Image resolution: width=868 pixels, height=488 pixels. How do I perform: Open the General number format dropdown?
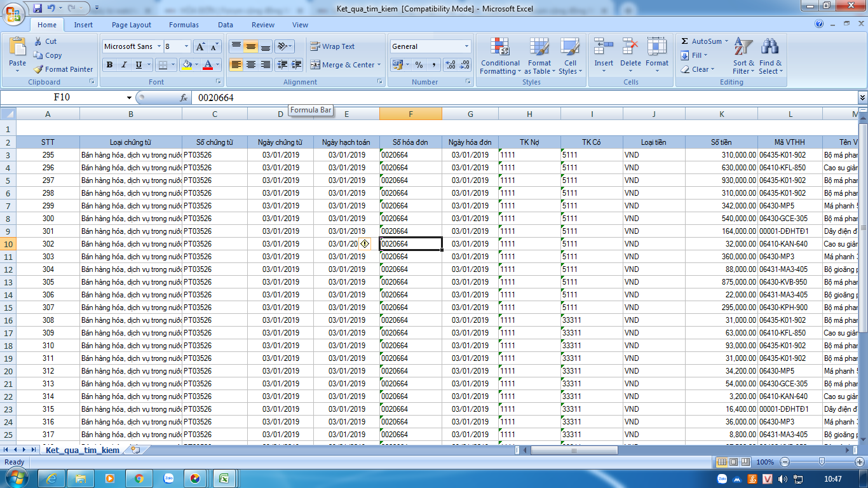466,46
